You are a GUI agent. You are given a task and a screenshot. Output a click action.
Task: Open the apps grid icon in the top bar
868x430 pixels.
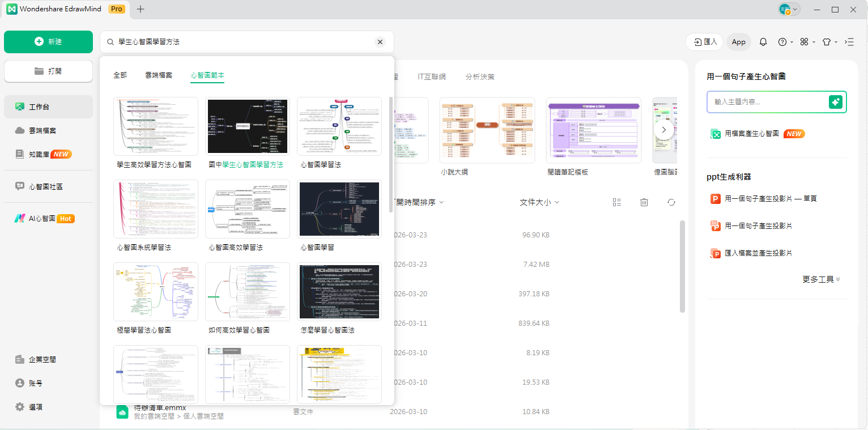coord(805,41)
